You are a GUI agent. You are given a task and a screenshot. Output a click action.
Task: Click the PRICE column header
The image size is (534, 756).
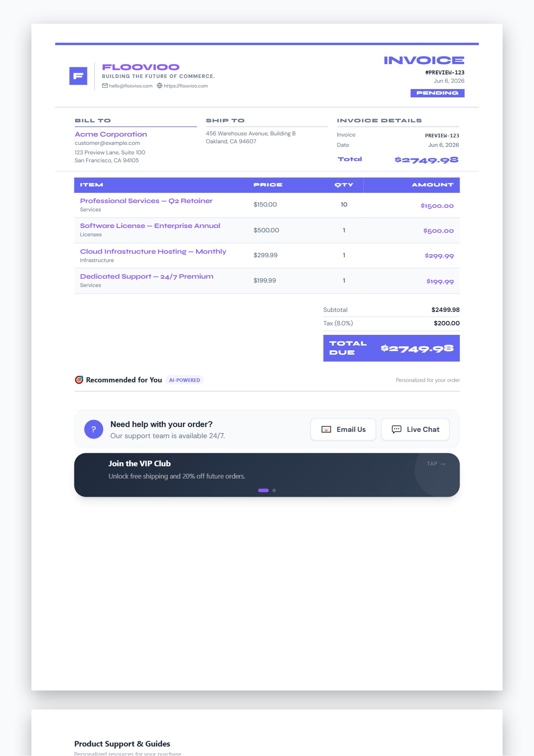click(x=268, y=185)
